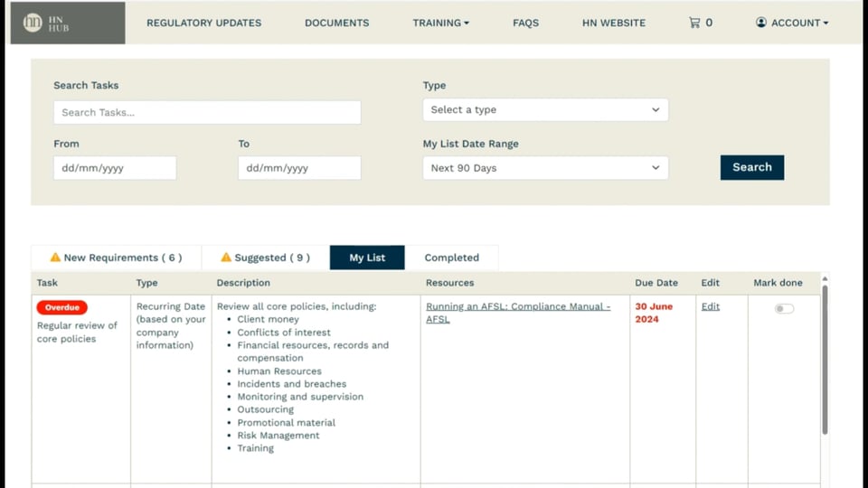Screen dimensions: 868x488
Task: Click the task list vertical scrollbar
Action: (825, 360)
